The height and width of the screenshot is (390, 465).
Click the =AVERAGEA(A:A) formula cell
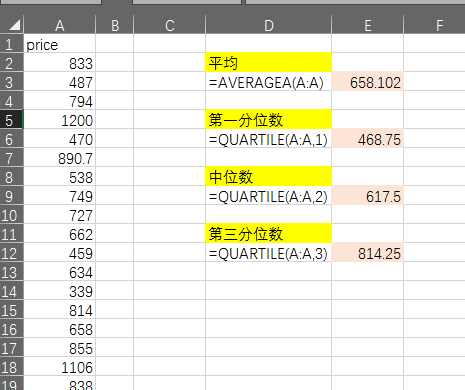[x=269, y=81]
